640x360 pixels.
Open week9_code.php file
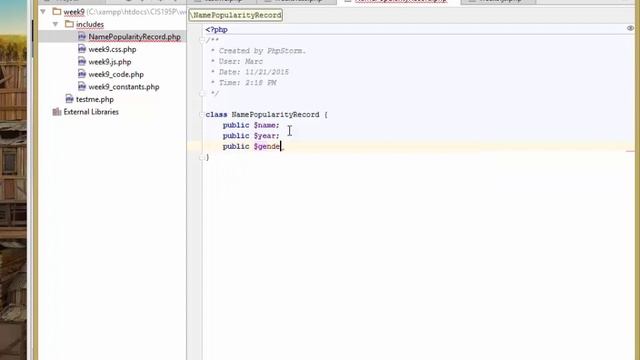click(x=116, y=74)
